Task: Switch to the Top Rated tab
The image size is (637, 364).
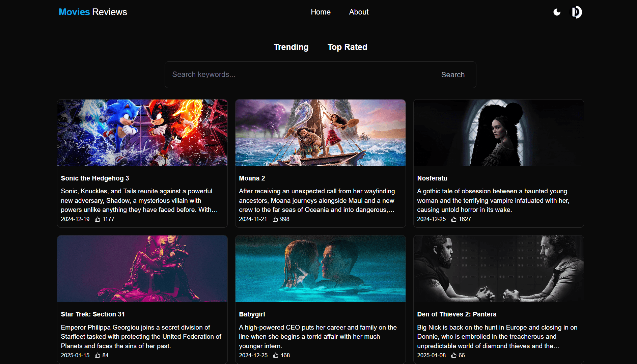Action: click(x=347, y=47)
